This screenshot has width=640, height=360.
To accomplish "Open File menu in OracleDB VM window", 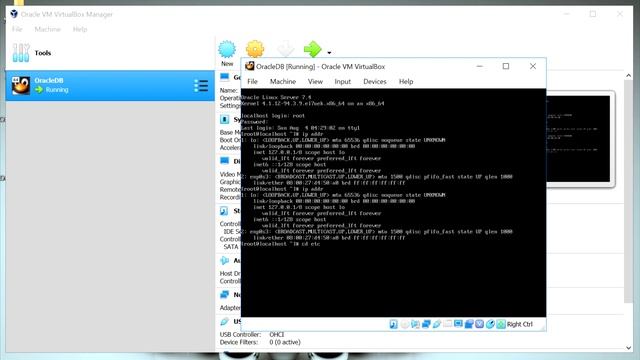I will (x=252, y=82).
